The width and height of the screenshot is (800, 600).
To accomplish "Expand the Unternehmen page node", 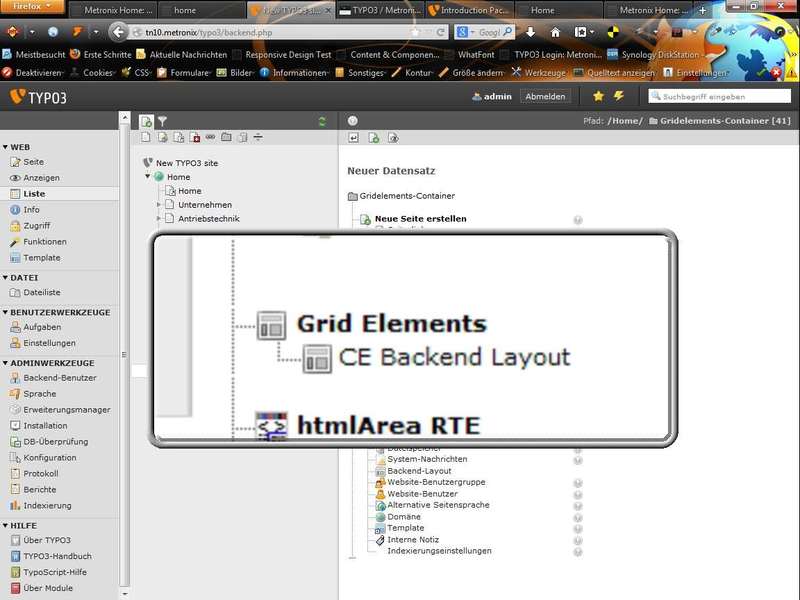I will pyautogui.click(x=159, y=205).
